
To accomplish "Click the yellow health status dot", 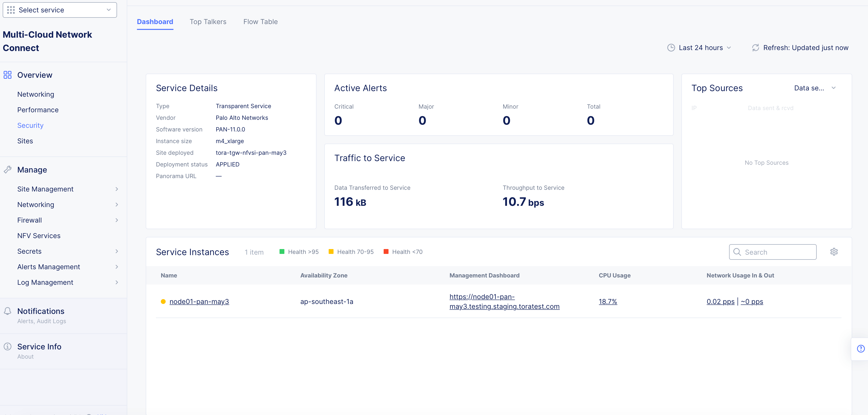I will (163, 302).
